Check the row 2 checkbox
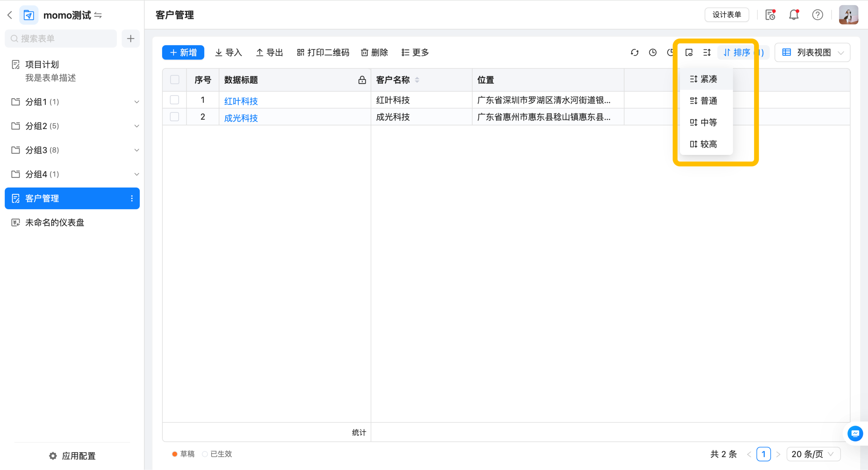The width and height of the screenshot is (868, 470). tap(175, 117)
